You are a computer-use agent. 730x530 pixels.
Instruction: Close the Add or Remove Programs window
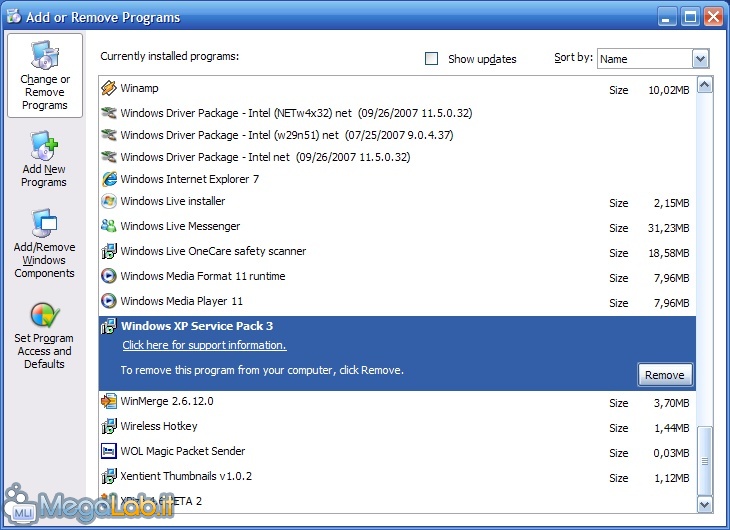click(713, 17)
